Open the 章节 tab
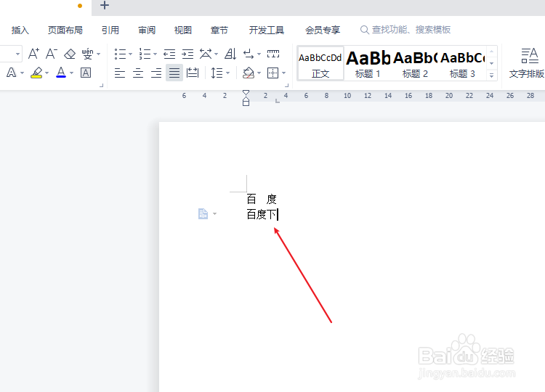 click(219, 30)
